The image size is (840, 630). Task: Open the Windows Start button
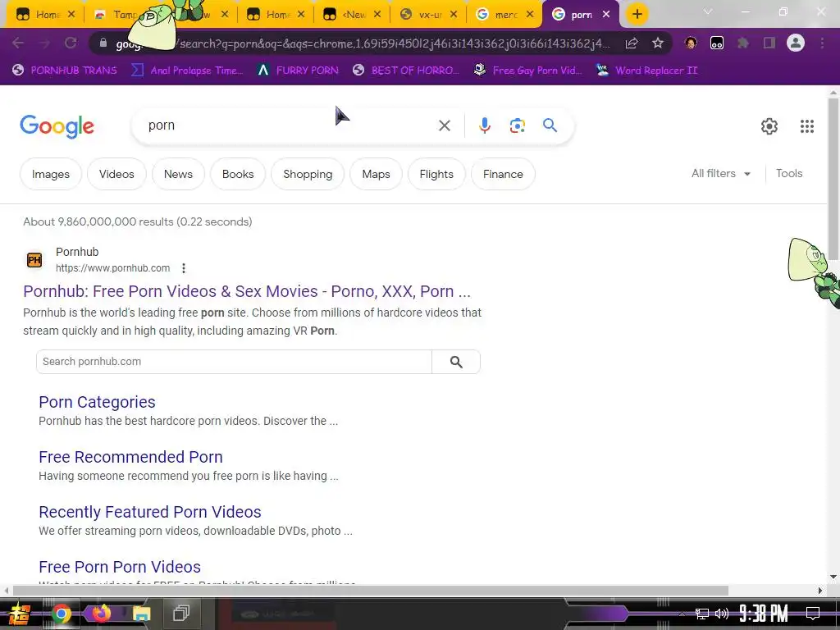coord(20,614)
